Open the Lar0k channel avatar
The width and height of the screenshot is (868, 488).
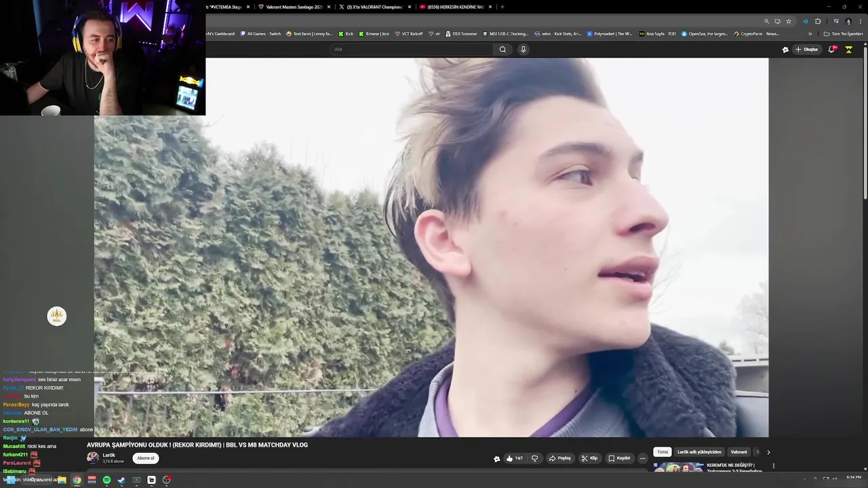[x=93, y=457]
